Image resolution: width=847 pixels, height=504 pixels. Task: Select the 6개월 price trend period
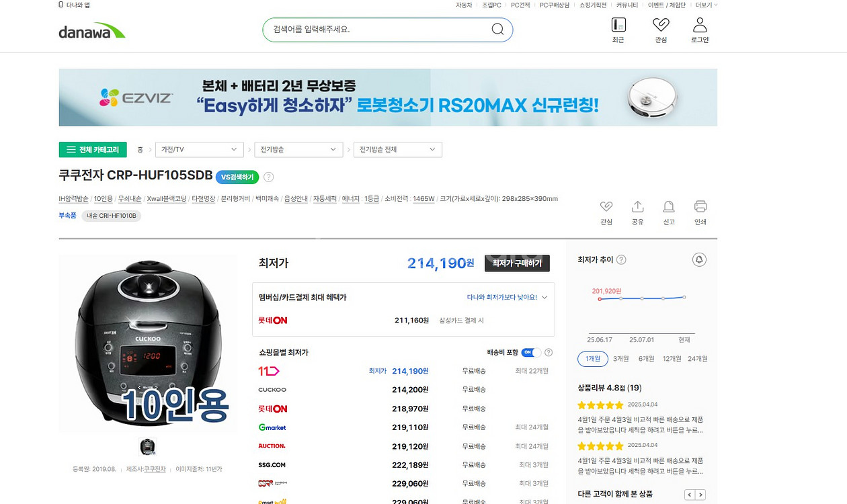pos(647,359)
